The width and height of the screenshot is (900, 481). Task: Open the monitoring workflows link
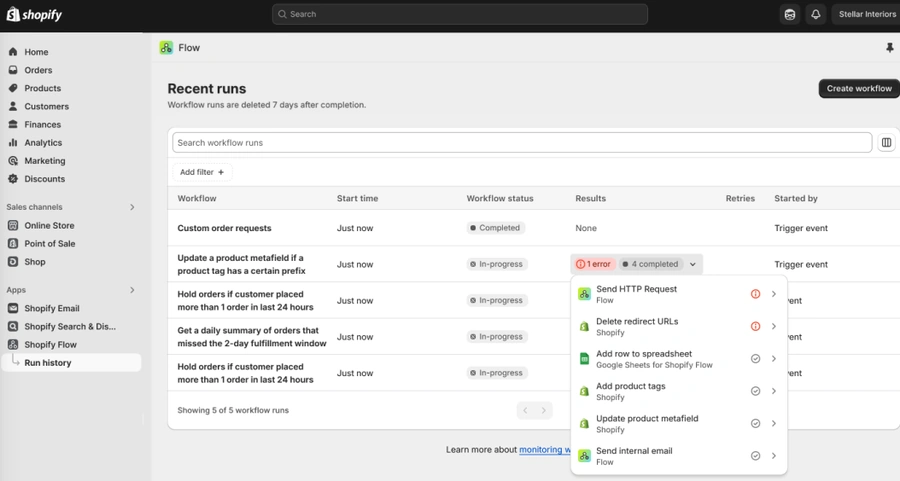coord(545,449)
